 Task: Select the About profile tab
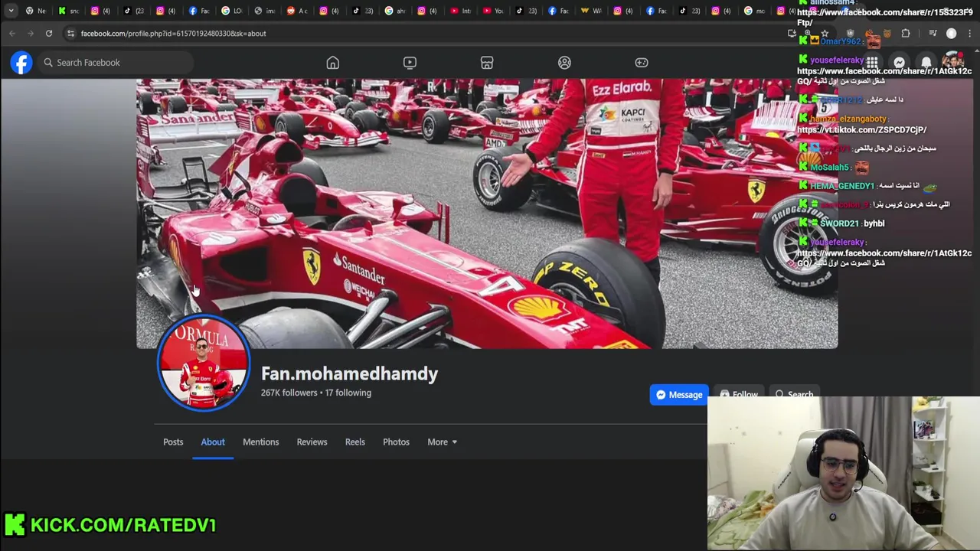point(213,442)
